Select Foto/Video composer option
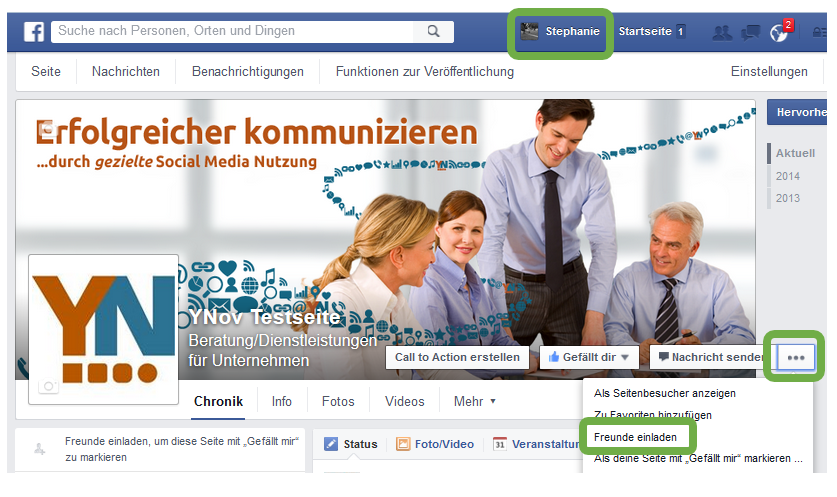The width and height of the screenshot is (837, 497). tap(435, 444)
